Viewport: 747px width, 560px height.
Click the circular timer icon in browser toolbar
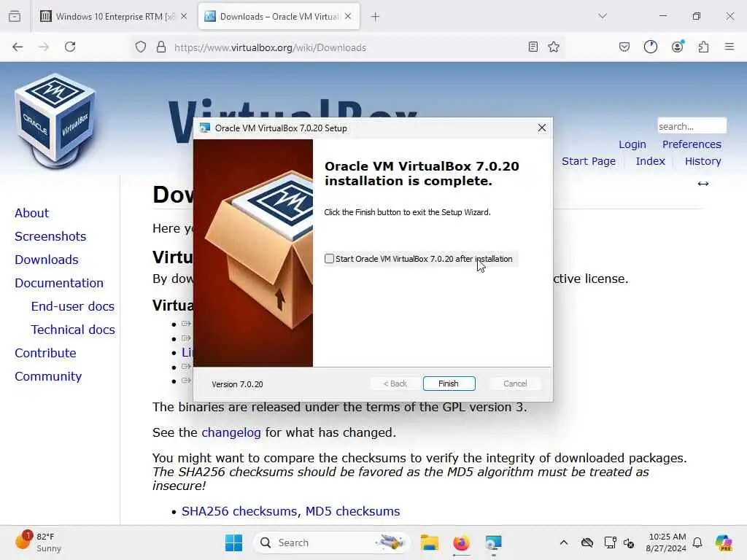(650, 47)
